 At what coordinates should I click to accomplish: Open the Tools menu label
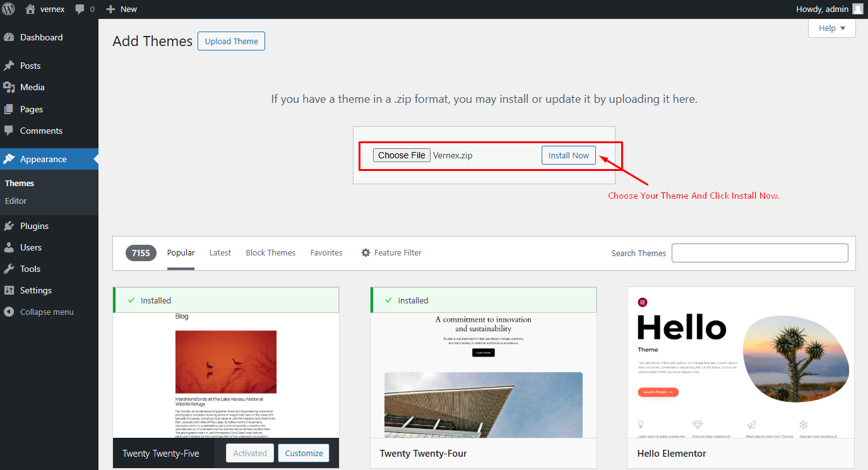coord(30,269)
